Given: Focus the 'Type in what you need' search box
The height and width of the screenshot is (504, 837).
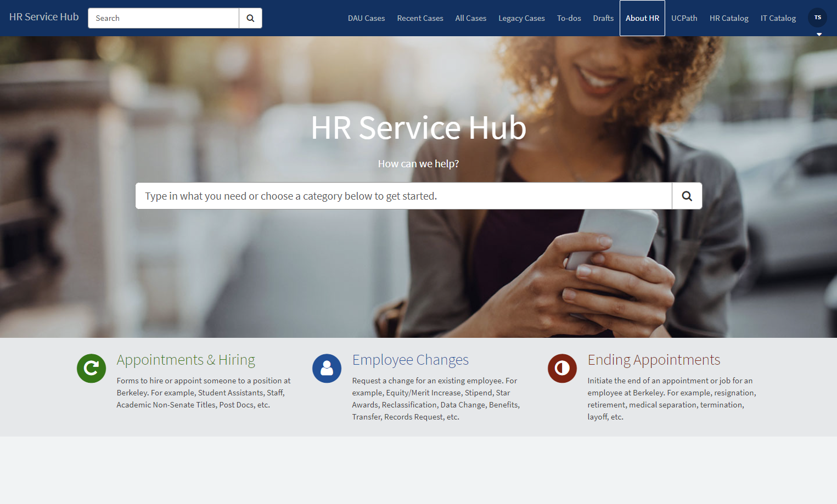Looking at the screenshot, I should tap(403, 196).
